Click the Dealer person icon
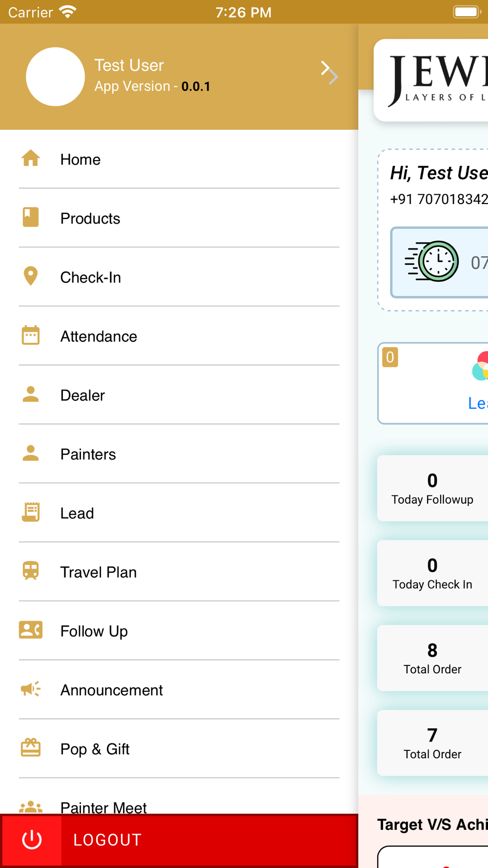Image resolution: width=488 pixels, height=868 pixels. tap(31, 394)
